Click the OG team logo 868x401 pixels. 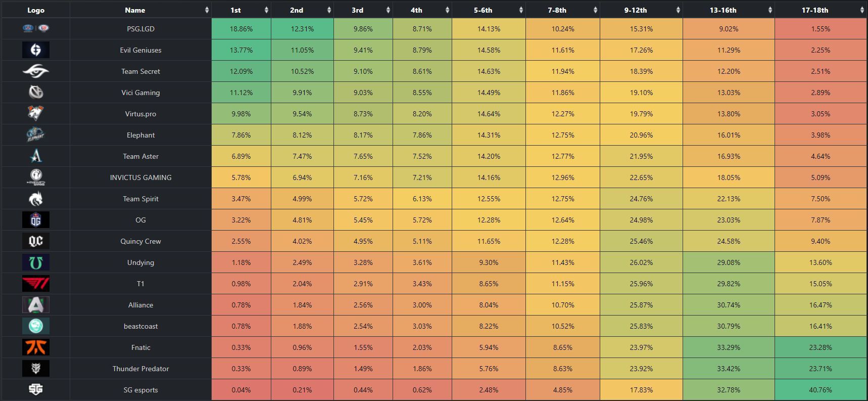[x=36, y=220]
